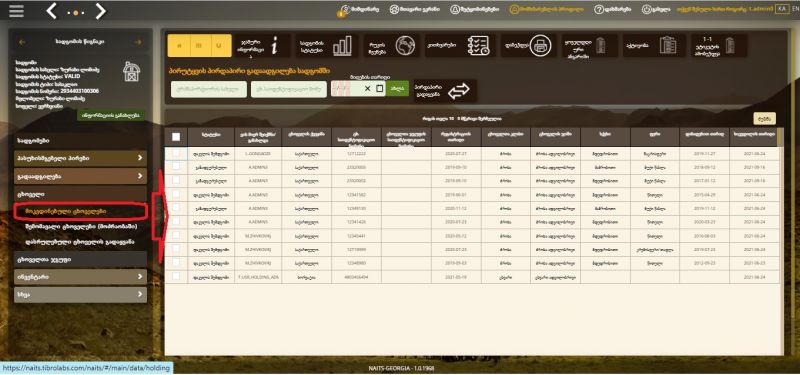Click the printer print tile
This screenshot has height=375, width=800.
pos(528,45)
